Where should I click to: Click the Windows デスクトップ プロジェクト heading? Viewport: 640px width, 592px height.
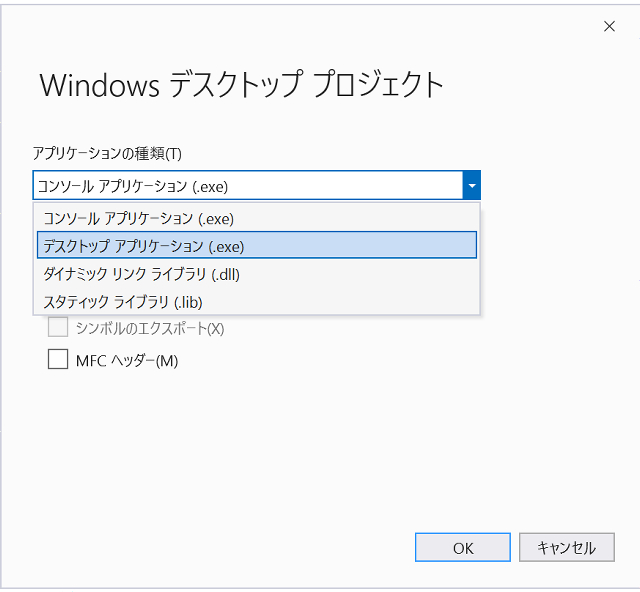241,85
